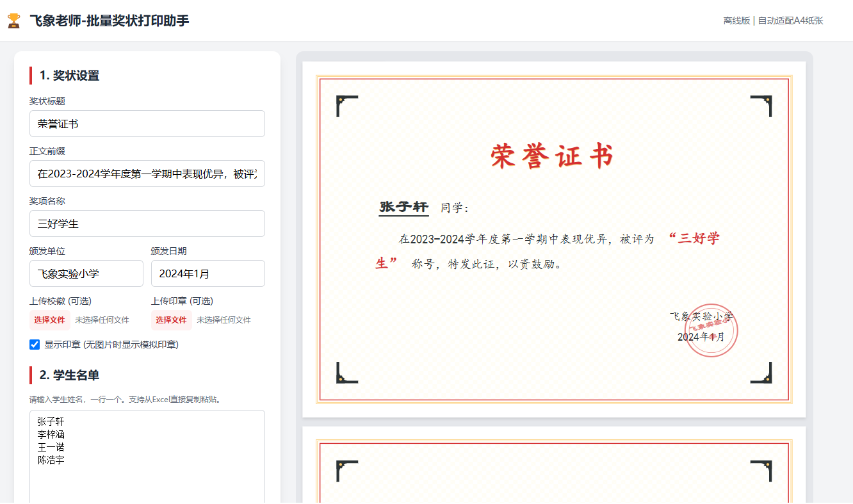
Task: Choose a file for 上传印章
Action: (x=171, y=320)
